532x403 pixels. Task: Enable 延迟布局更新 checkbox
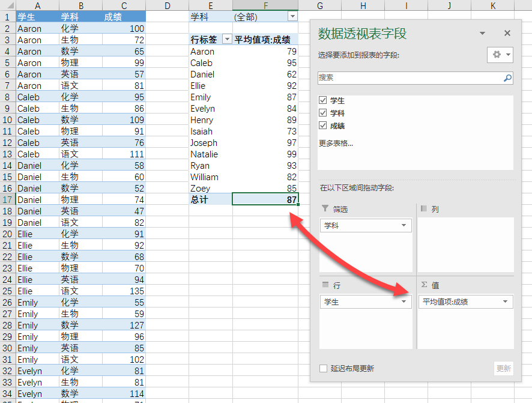[324, 368]
